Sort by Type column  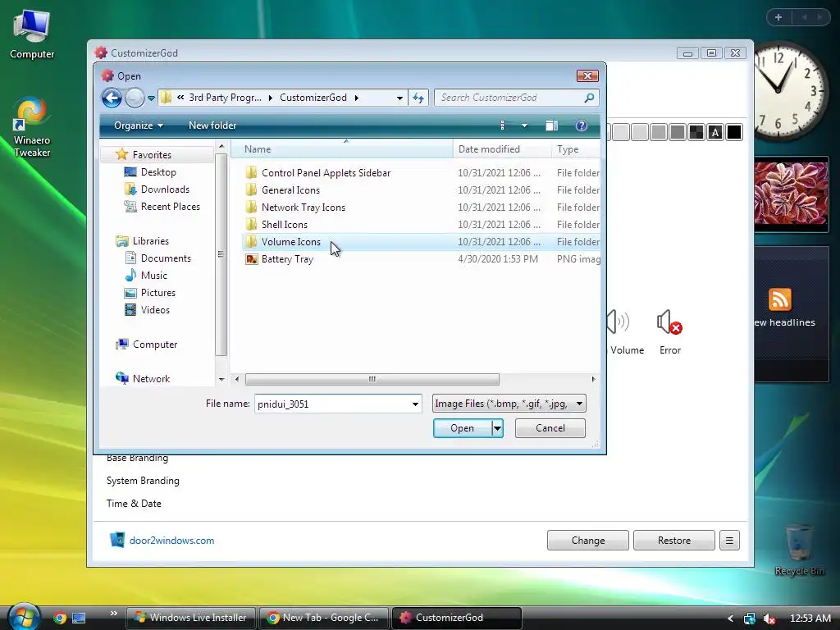pos(576,149)
